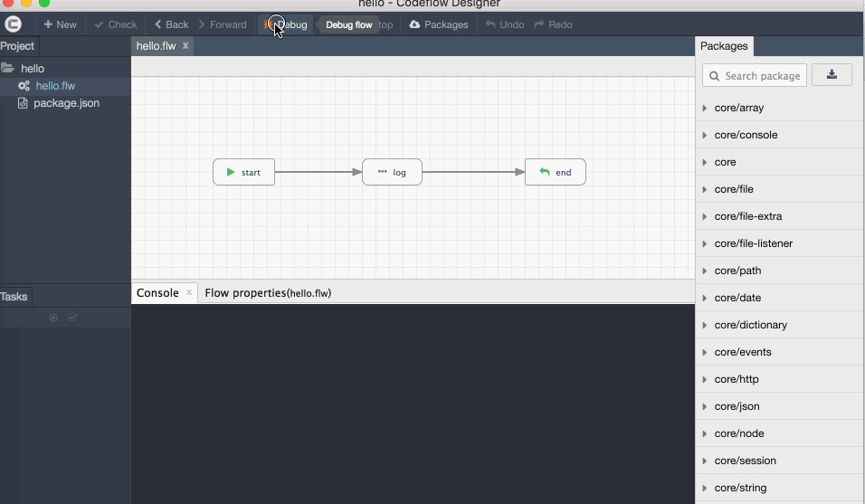Click the search magnifier icon

(x=714, y=76)
